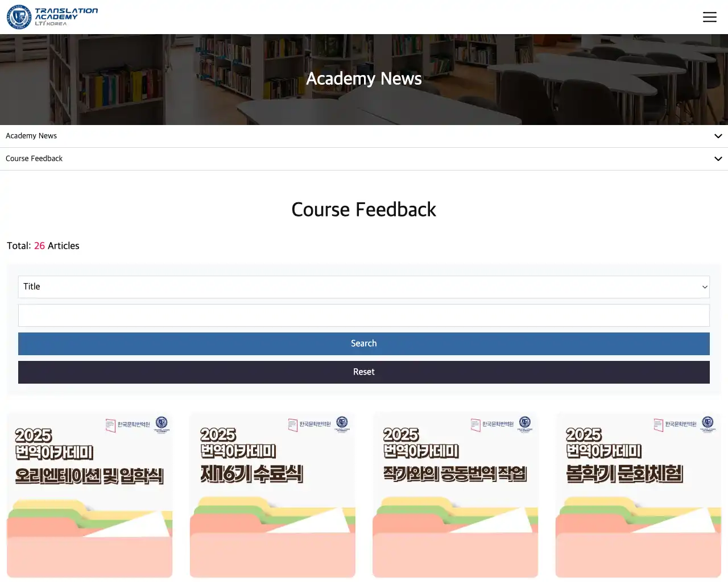Select the Academy News menu row label
This screenshot has height=582, width=728.
[31, 136]
